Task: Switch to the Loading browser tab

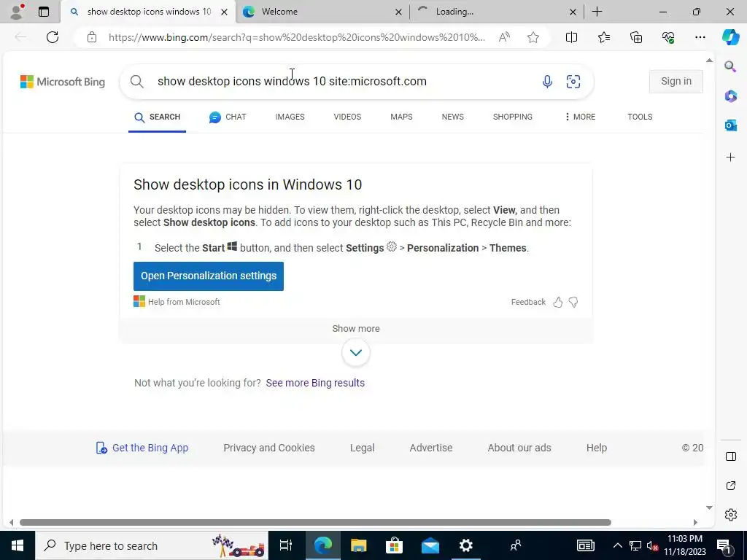Action: [495, 12]
